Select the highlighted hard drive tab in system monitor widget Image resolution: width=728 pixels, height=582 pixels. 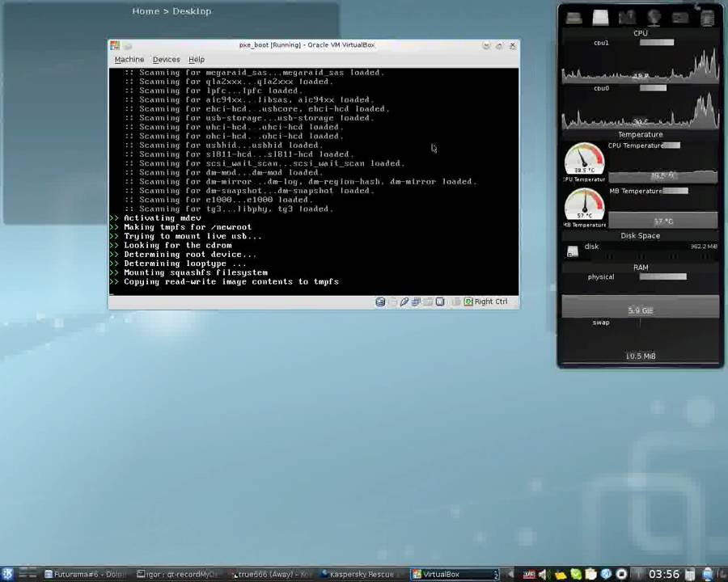point(600,18)
